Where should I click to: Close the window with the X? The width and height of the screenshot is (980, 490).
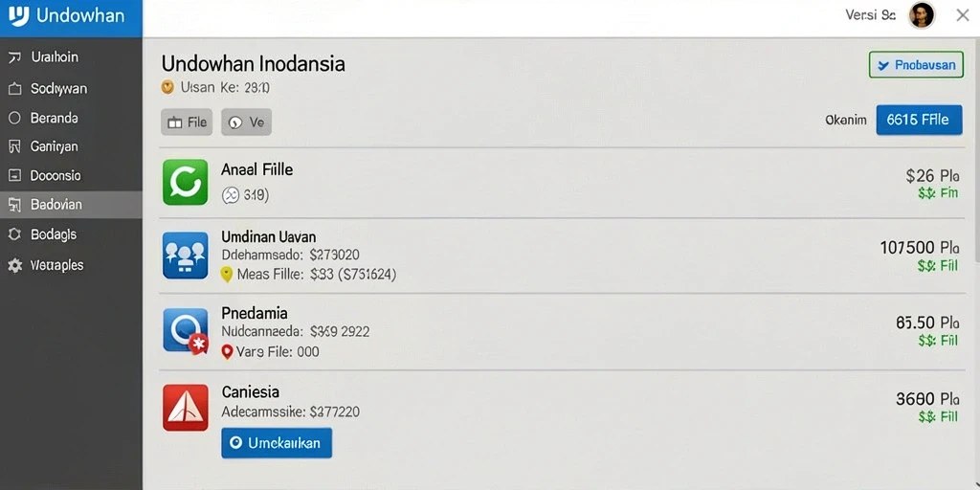[963, 15]
